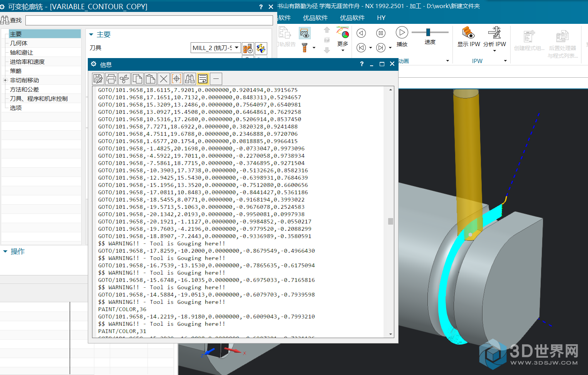Click the Print icon in 信息 window

point(111,79)
